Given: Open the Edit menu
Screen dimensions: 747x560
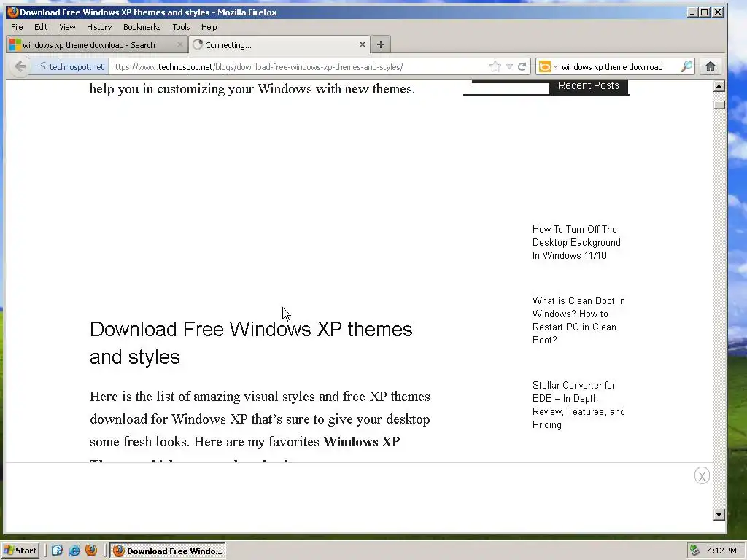Looking at the screenshot, I should [x=41, y=27].
